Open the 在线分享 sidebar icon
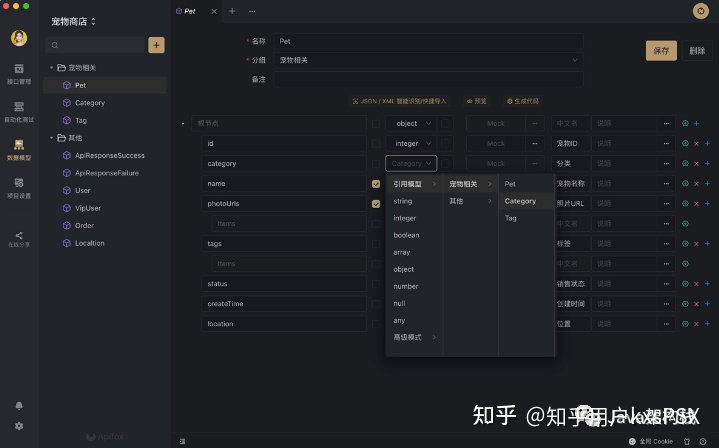This screenshot has width=719, height=448. (x=19, y=239)
